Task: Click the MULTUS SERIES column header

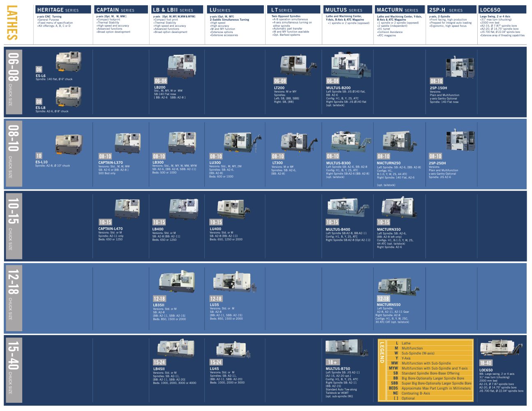Action: point(348,9)
